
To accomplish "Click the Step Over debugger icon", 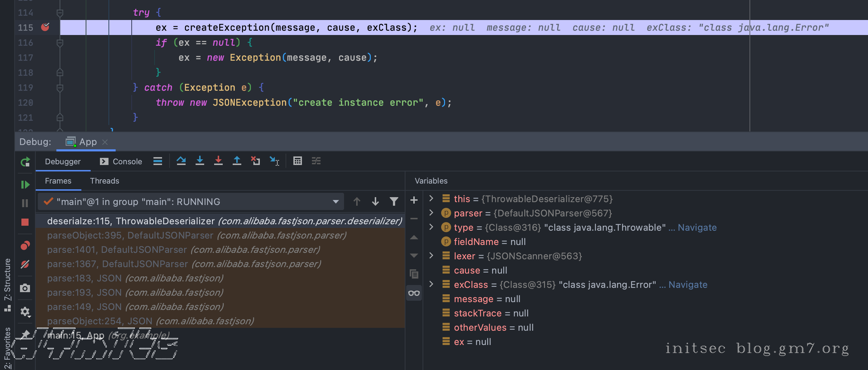I will 181,161.
